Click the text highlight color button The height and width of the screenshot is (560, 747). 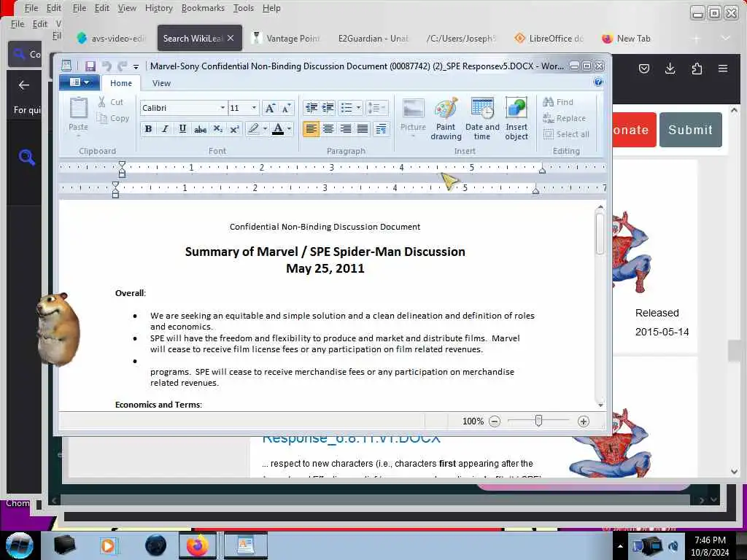pyautogui.click(x=253, y=128)
